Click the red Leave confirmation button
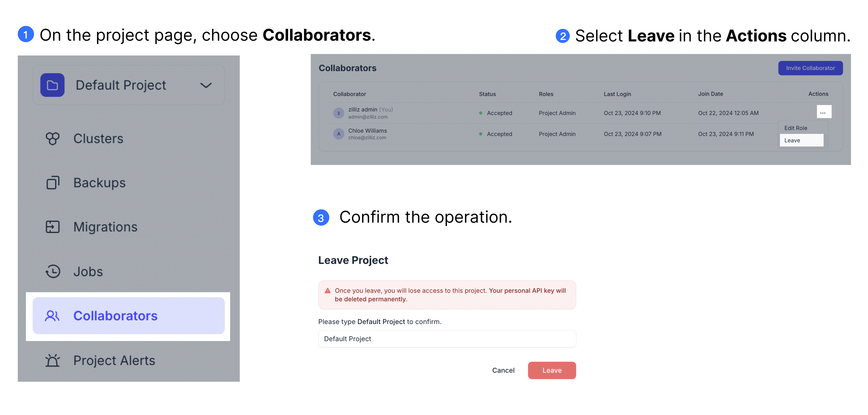Image resolution: width=868 pixels, height=415 pixels. 552,370
